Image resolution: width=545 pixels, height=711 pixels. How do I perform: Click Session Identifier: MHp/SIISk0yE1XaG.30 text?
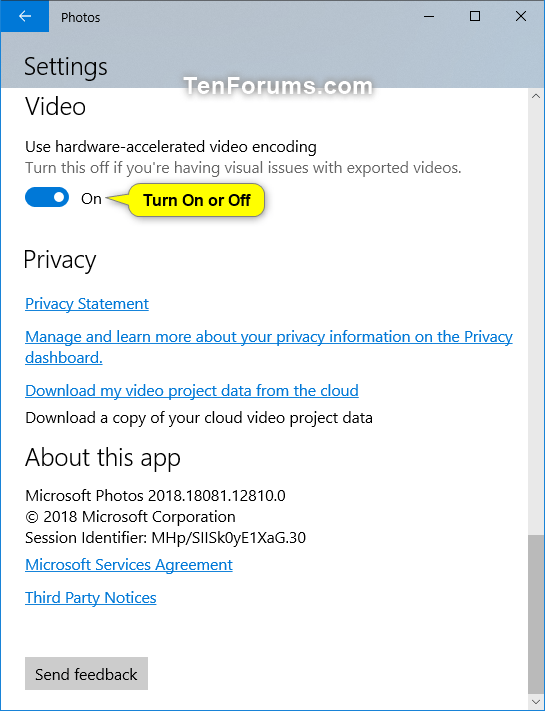coord(165,538)
